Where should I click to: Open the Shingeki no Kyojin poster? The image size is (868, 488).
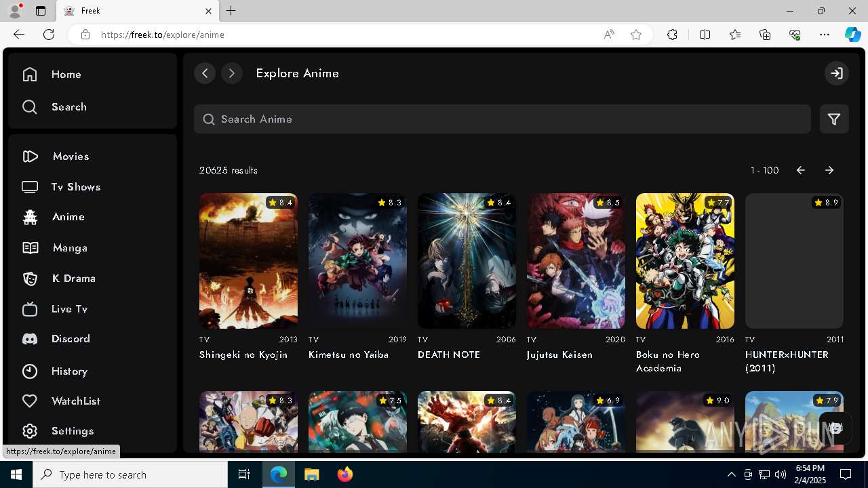[x=248, y=261]
